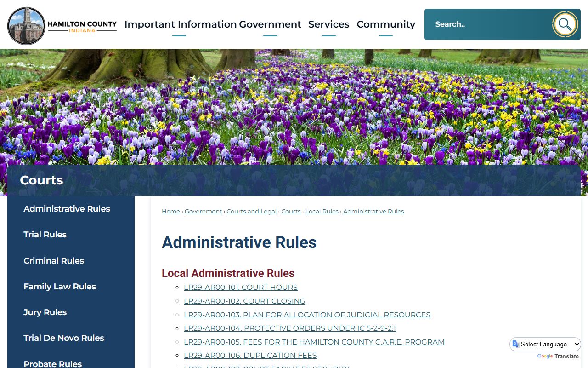The image size is (588, 368).
Task: Click the Google Translate icon
Action: point(516,344)
